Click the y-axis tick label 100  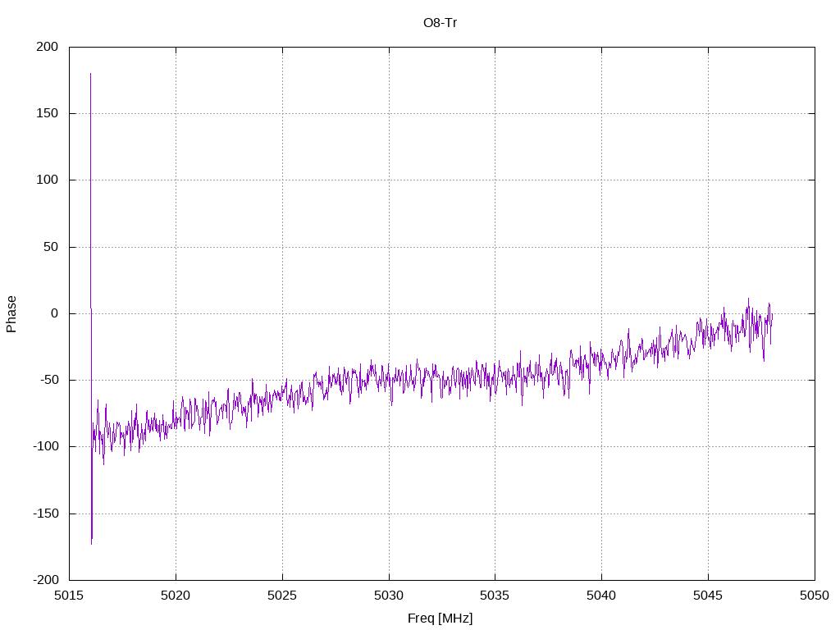(47, 180)
